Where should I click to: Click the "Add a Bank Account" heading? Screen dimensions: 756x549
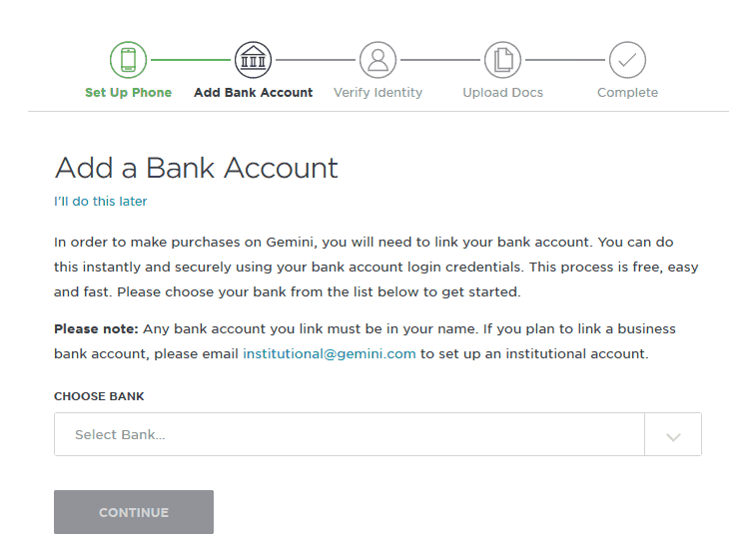197,168
